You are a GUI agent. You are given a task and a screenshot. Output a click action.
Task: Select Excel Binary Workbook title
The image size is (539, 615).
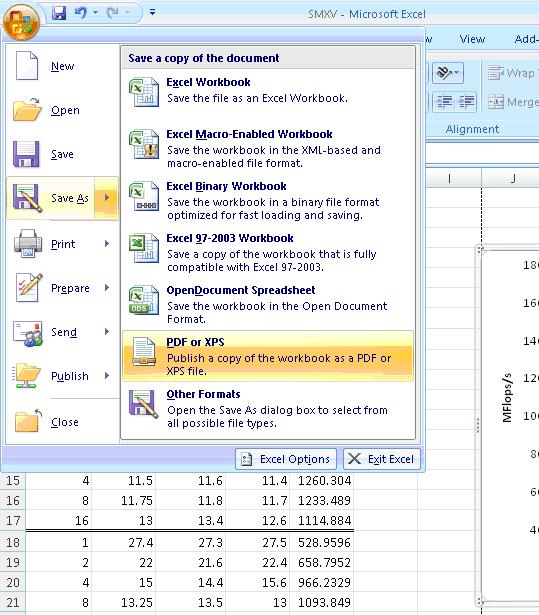pyautogui.click(x=226, y=186)
